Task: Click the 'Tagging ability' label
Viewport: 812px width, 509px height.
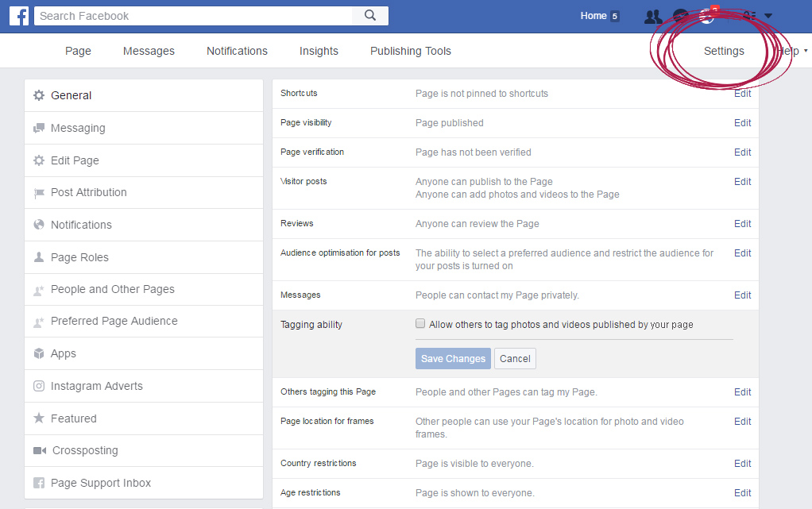Action: tap(311, 325)
